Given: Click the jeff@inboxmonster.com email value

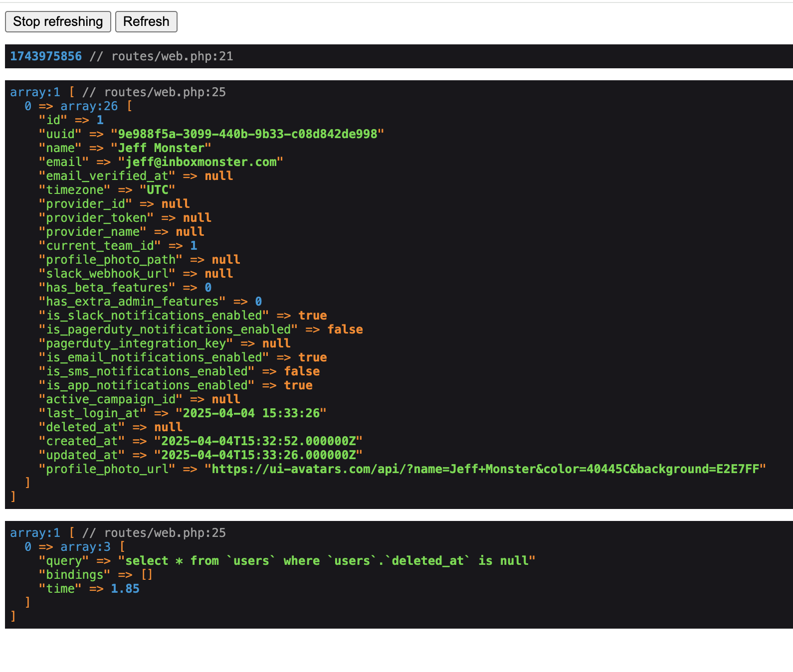Looking at the screenshot, I should tap(200, 162).
